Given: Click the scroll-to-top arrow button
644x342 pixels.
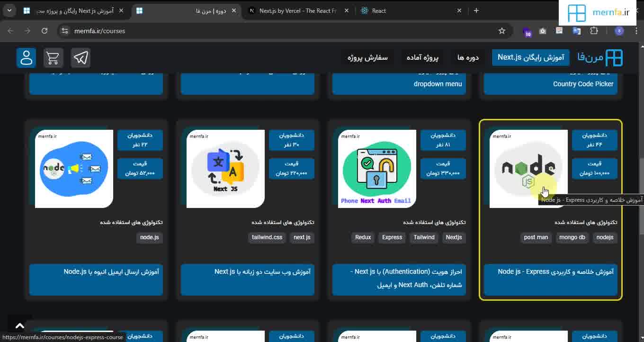Looking at the screenshot, I should point(20,325).
